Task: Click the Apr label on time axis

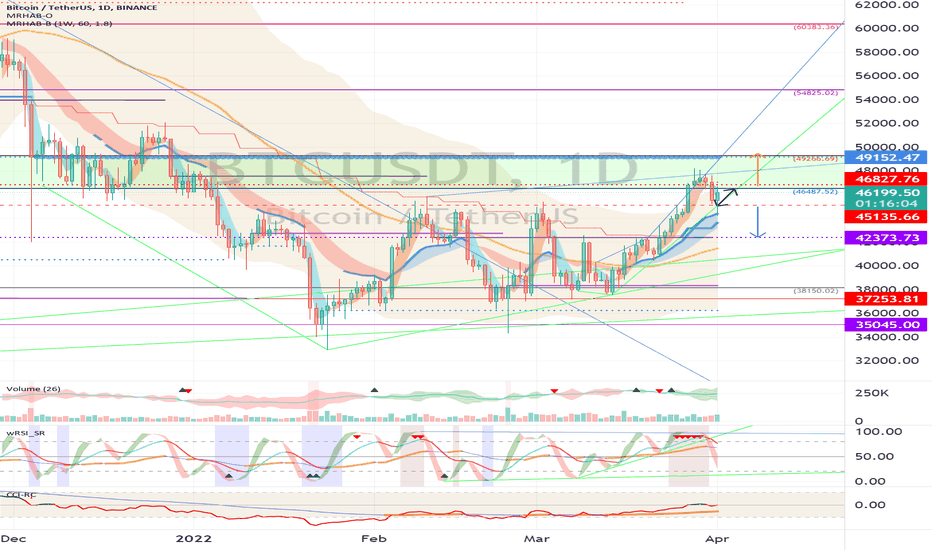Action: tap(717, 539)
